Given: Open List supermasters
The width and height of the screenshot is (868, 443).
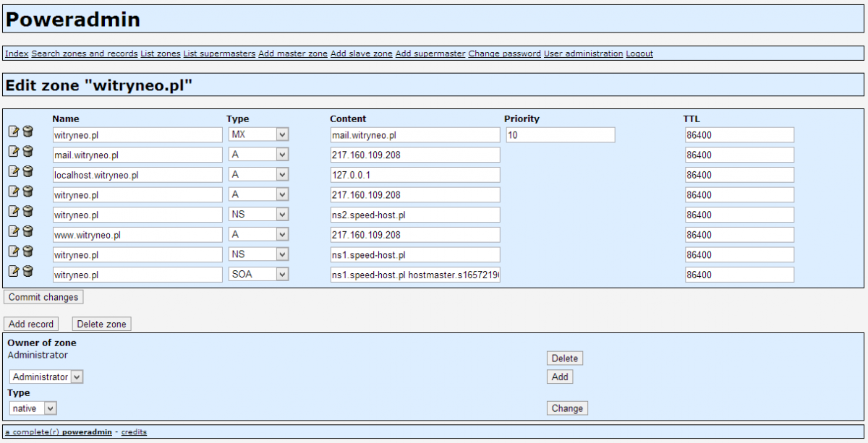Looking at the screenshot, I should tap(219, 53).
